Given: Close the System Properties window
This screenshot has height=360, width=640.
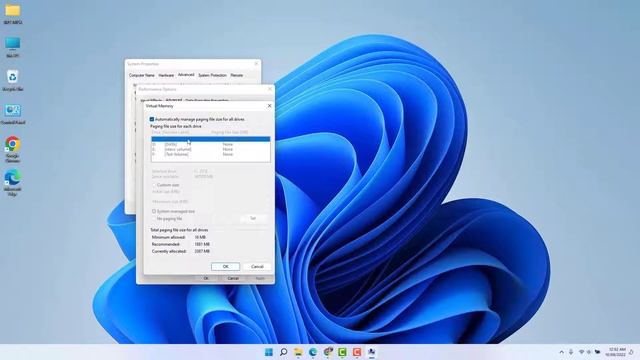Looking at the screenshot, I should tap(256, 64).
